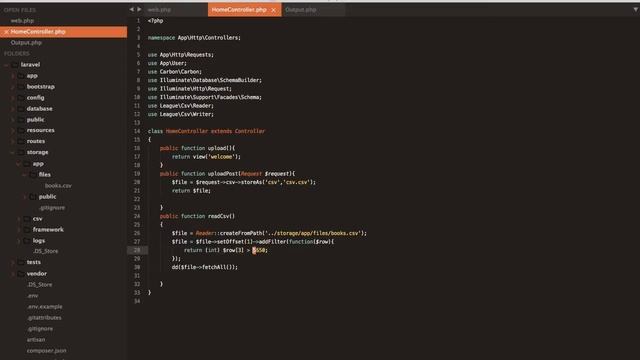Select the laravel folder label
Screen dimensions: 640x360
tap(30, 64)
